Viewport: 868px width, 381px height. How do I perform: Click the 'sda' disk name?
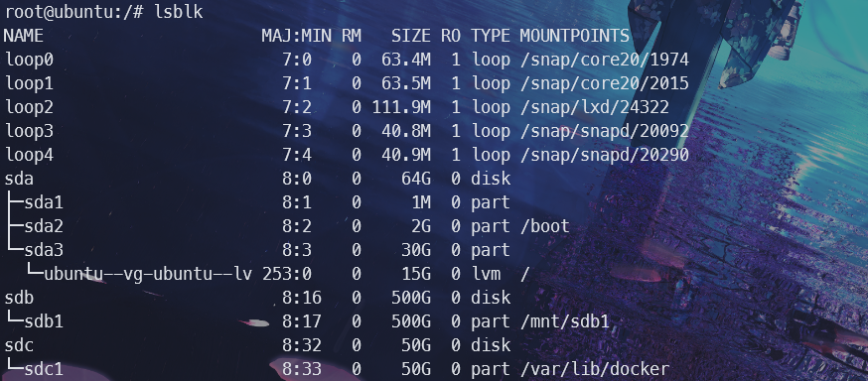pyautogui.click(x=19, y=179)
